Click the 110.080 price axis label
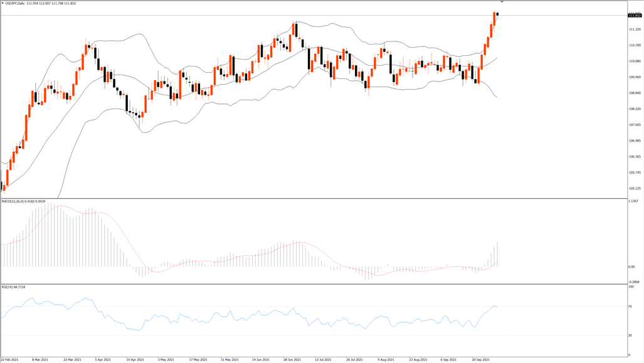 point(635,61)
